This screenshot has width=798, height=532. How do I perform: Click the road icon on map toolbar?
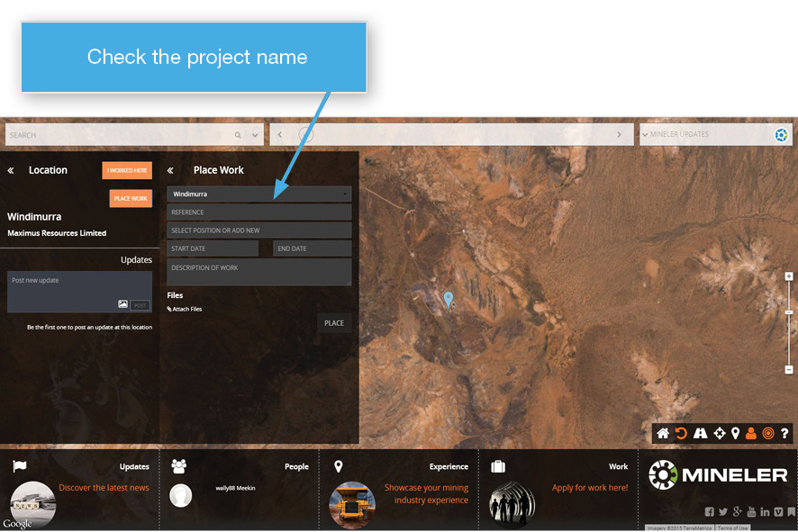click(x=700, y=434)
